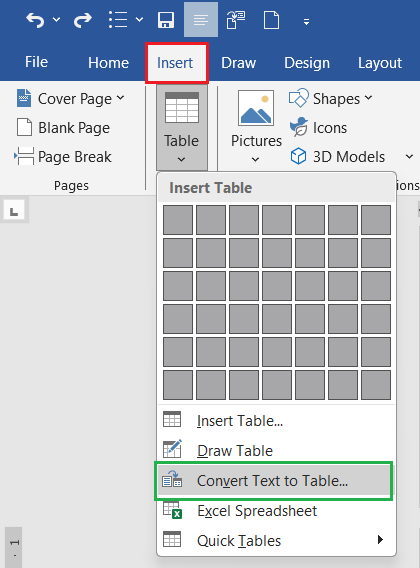Click the Undo arrow icon
420x568 pixels.
pyautogui.click(x=35, y=20)
